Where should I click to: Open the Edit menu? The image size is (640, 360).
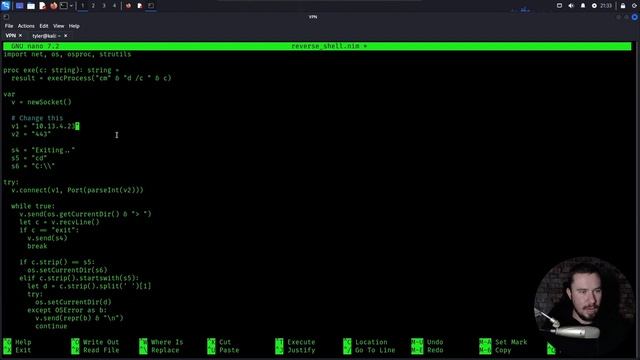[x=44, y=26]
